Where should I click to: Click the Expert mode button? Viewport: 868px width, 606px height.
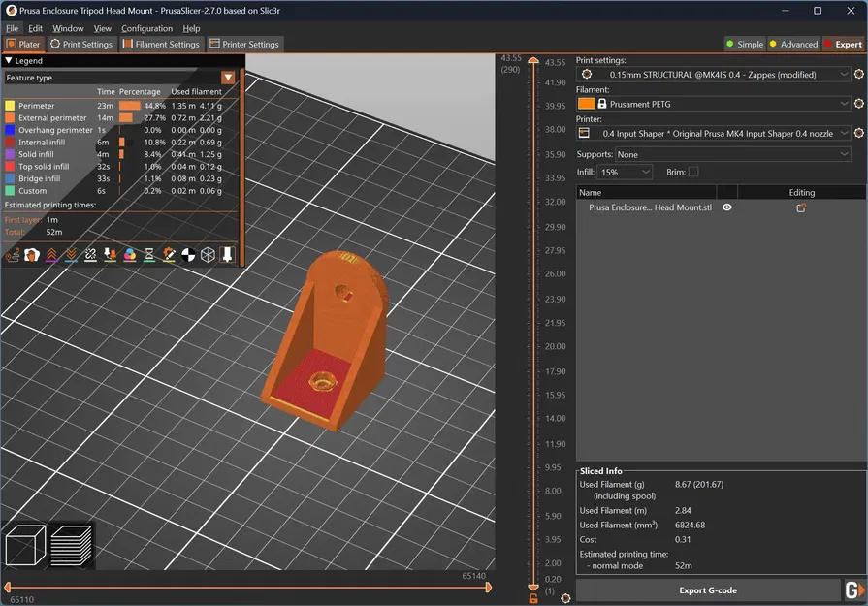tap(844, 44)
